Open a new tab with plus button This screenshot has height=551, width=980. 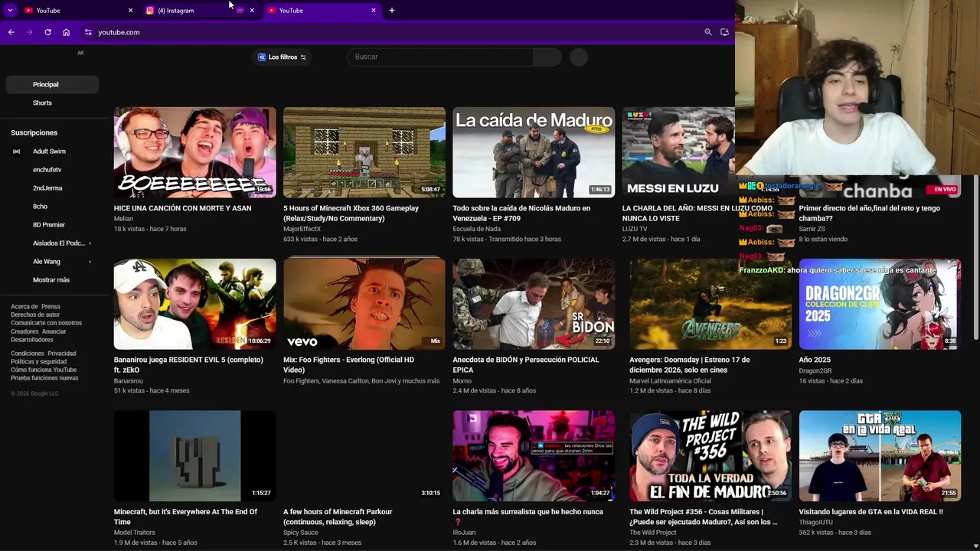(x=391, y=10)
